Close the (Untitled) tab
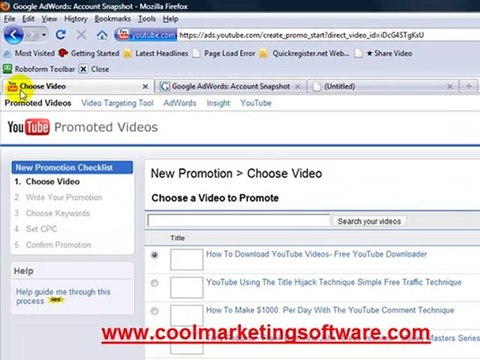 point(450,87)
